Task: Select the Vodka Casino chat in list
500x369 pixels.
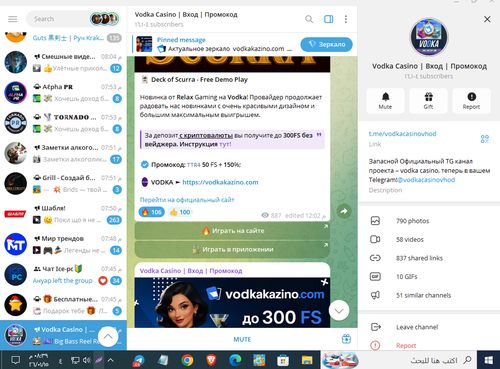Action: coord(63,335)
